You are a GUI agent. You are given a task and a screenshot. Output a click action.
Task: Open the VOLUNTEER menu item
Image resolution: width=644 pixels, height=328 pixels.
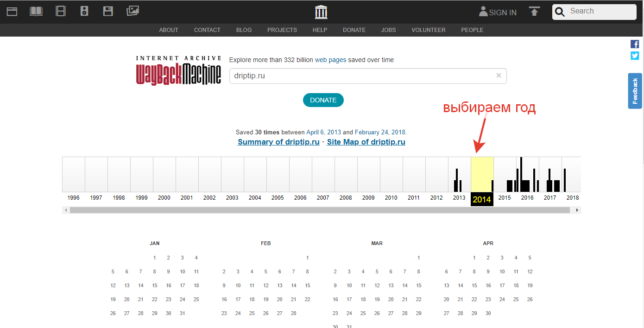coord(428,30)
